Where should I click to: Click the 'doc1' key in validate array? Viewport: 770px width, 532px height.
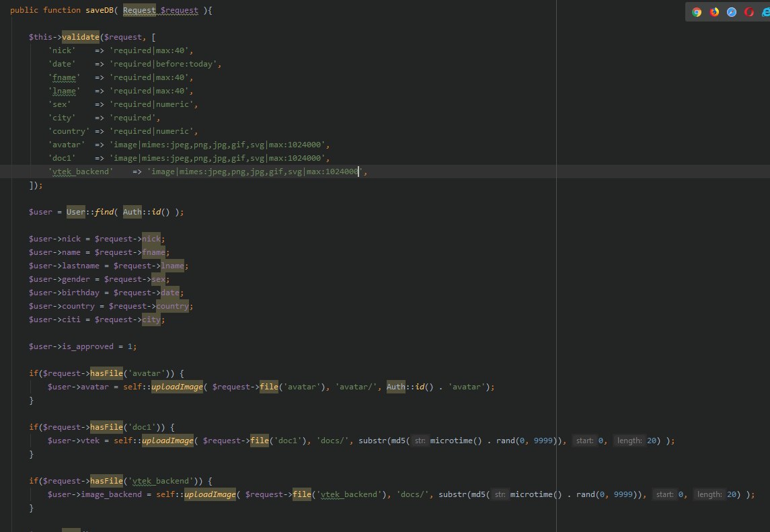[62, 158]
